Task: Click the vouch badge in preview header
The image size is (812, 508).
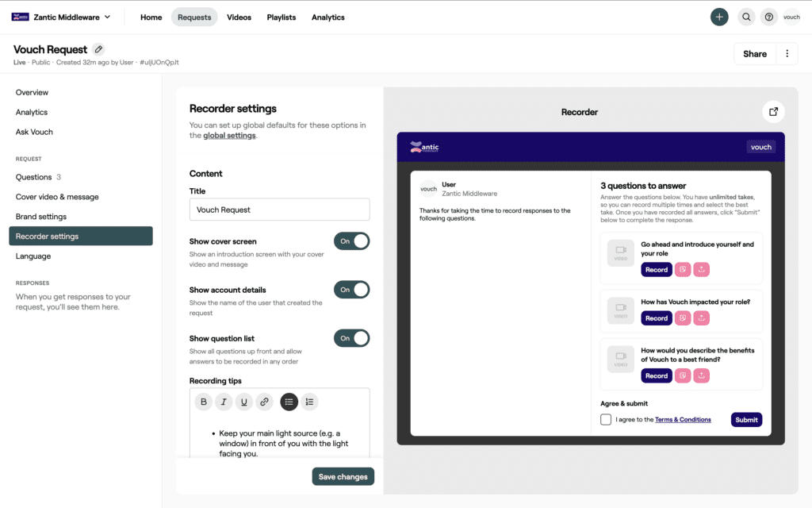Action: point(760,147)
